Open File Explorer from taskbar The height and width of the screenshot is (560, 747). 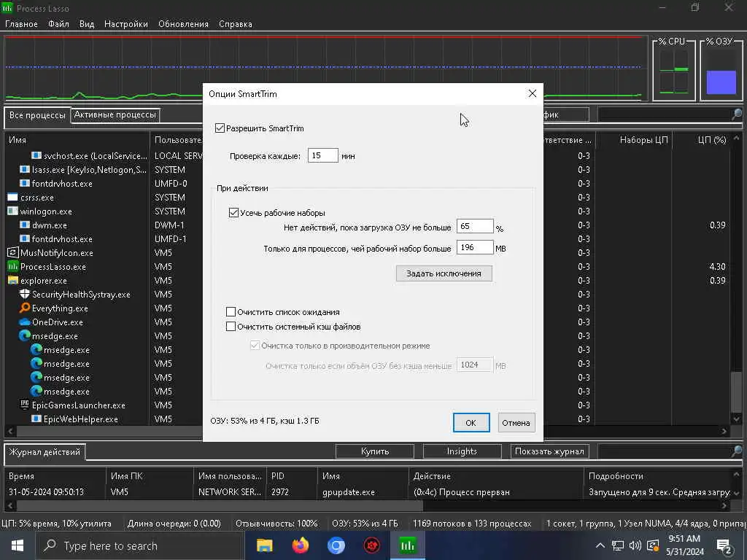click(x=264, y=545)
